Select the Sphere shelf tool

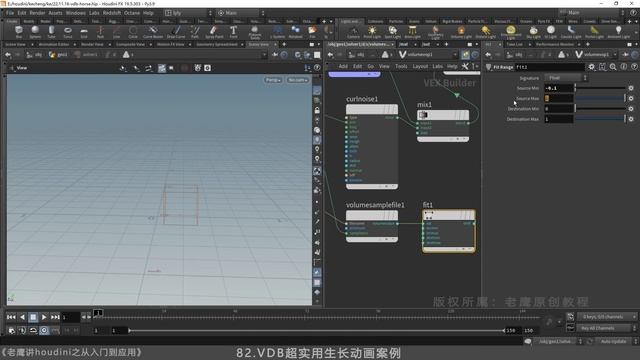coord(35,32)
